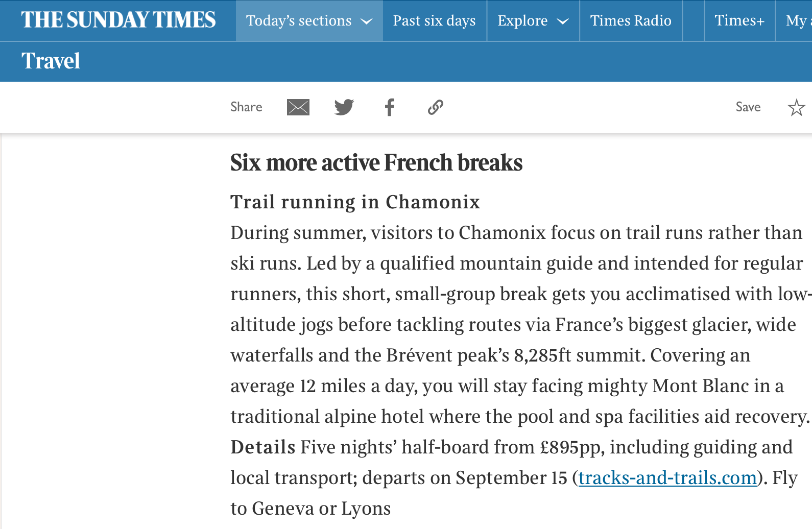Click the Share label in the toolbar
Viewport: 812px width, 529px height.
(x=246, y=107)
